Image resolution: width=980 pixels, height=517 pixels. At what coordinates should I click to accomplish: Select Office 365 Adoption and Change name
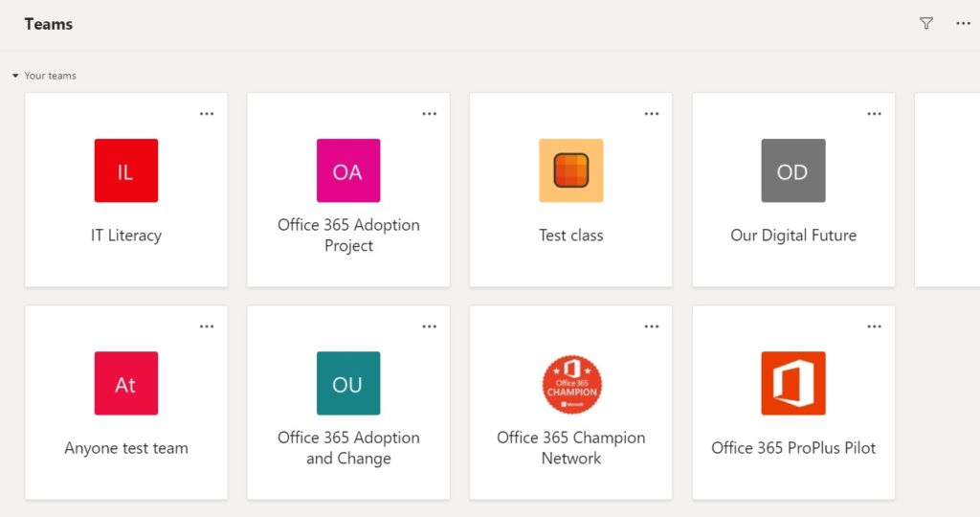click(348, 448)
